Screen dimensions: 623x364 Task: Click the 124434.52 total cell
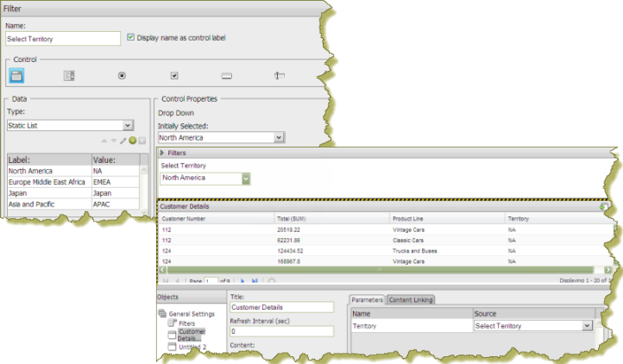290,251
